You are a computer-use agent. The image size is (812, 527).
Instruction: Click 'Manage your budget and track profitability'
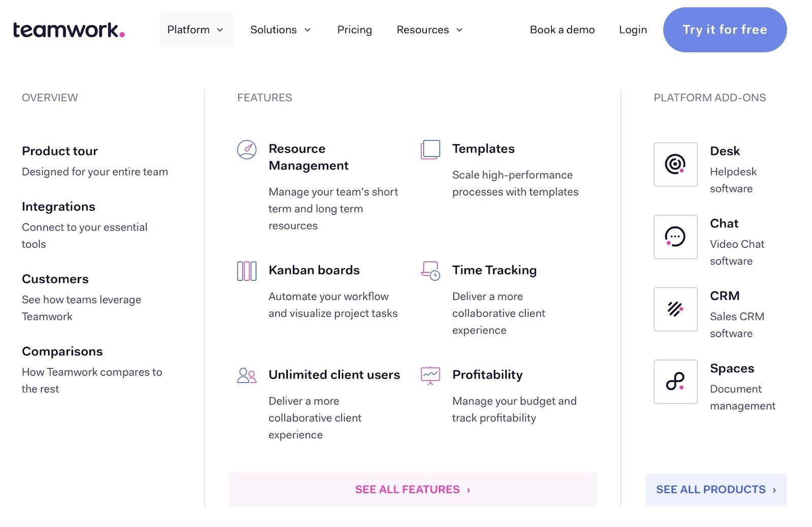click(x=515, y=409)
